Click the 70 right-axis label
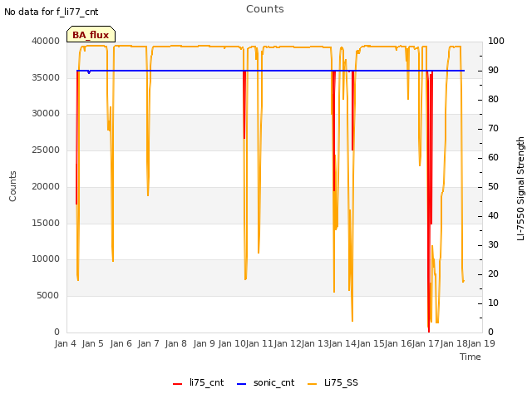Screen dimensions: 532x399 [x=493, y=128]
